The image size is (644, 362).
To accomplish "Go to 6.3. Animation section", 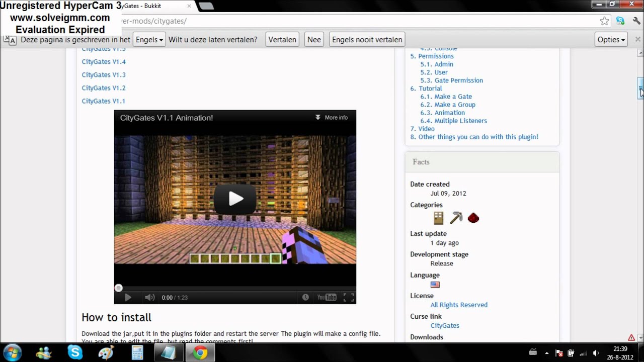I will tap(442, 113).
